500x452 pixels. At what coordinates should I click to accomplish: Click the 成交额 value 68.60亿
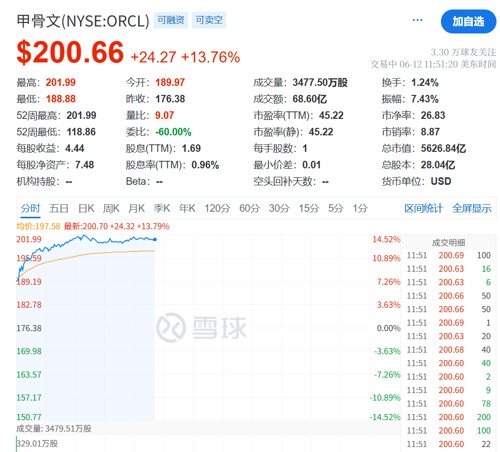coord(309,99)
